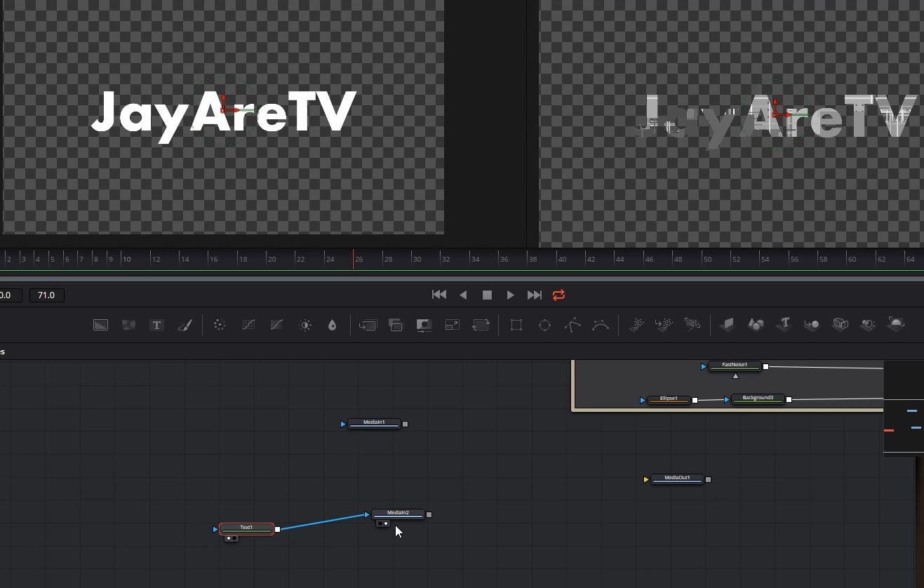Select the Paint tool
The height and width of the screenshot is (588, 924).
tap(185, 325)
